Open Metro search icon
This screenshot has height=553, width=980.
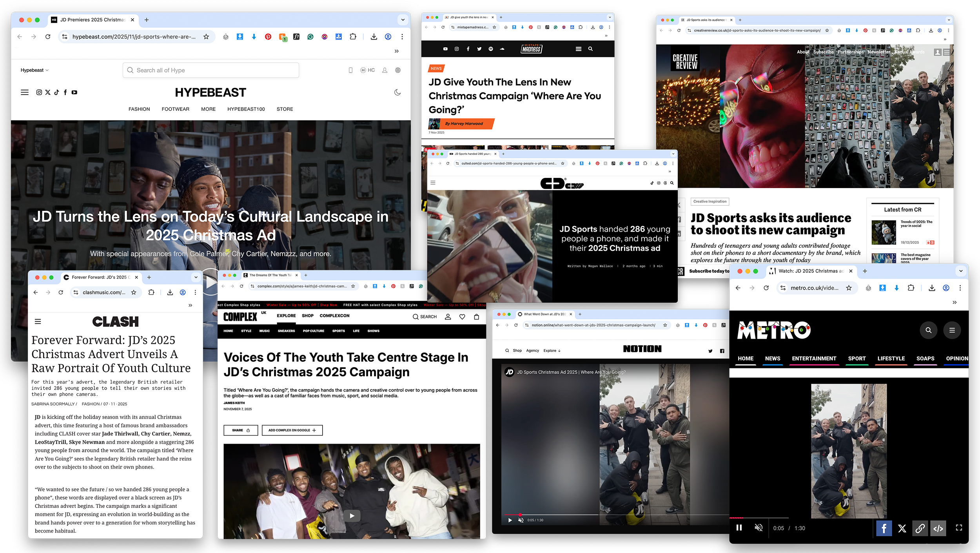(928, 330)
